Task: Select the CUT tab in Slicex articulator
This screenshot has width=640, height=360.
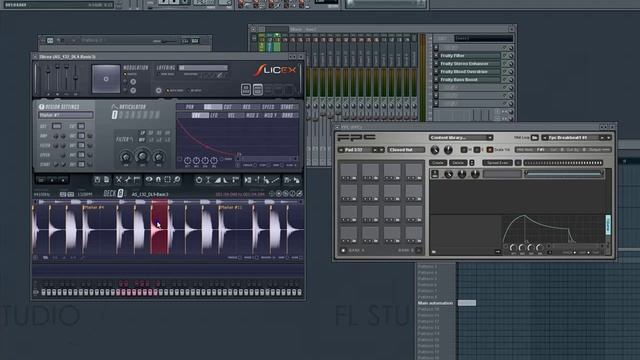Action: pyautogui.click(x=228, y=107)
